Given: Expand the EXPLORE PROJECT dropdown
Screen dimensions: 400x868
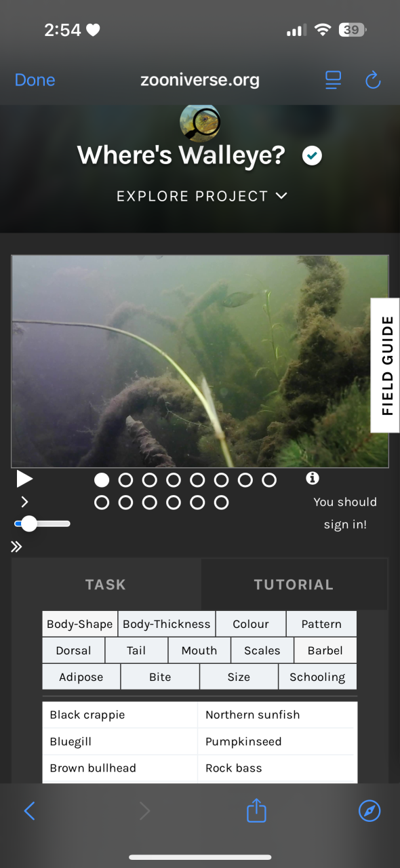Looking at the screenshot, I should tap(201, 196).
